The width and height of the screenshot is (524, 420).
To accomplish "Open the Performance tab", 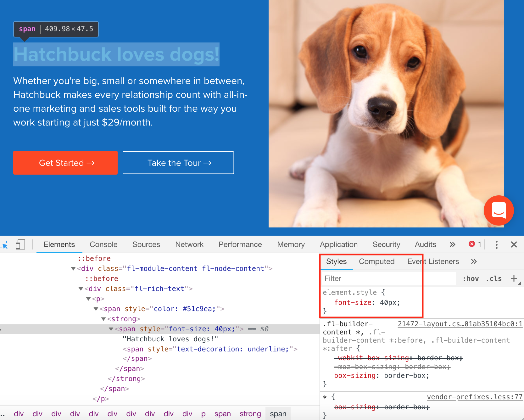I will click(240, 244).
